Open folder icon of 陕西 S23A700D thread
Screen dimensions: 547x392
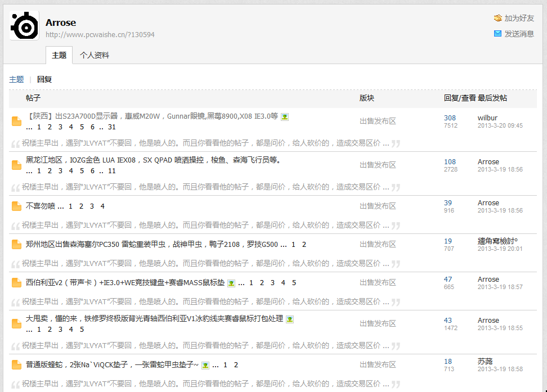[x=16, y=121]
